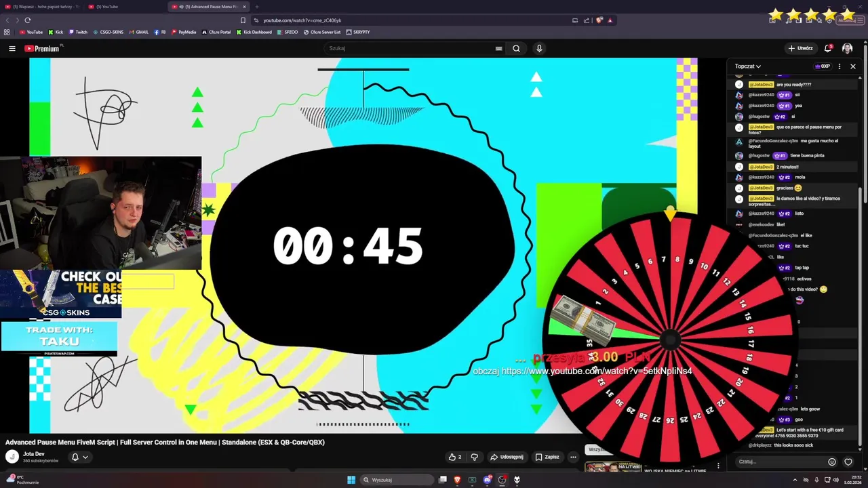
Task: Like the video with thumbs up
Action: (455, 457)
